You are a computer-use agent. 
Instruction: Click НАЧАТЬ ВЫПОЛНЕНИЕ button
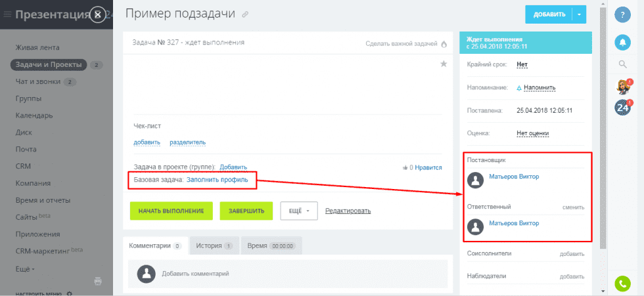[x=172, y=211]
